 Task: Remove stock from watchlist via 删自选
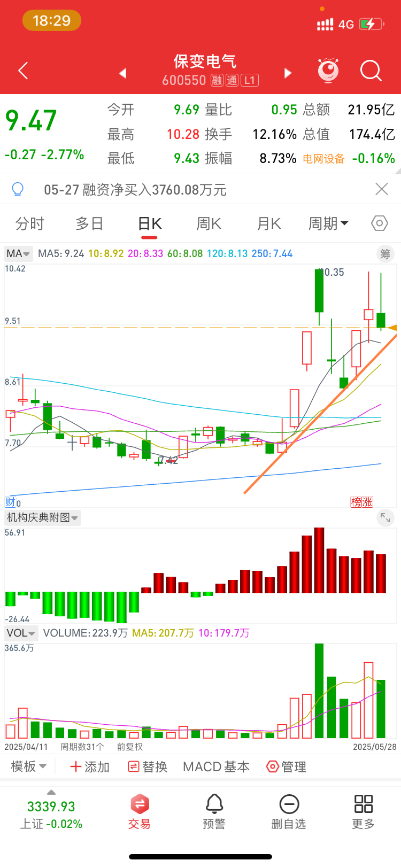(289, 811)
